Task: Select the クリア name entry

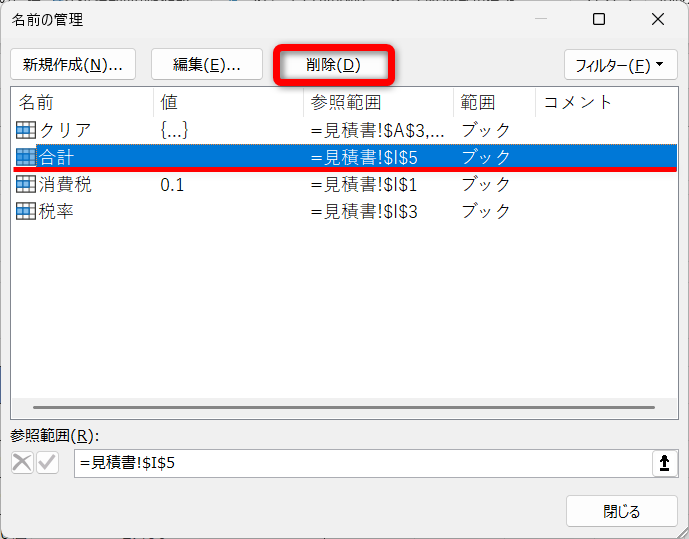Action: tap(65, 130)
